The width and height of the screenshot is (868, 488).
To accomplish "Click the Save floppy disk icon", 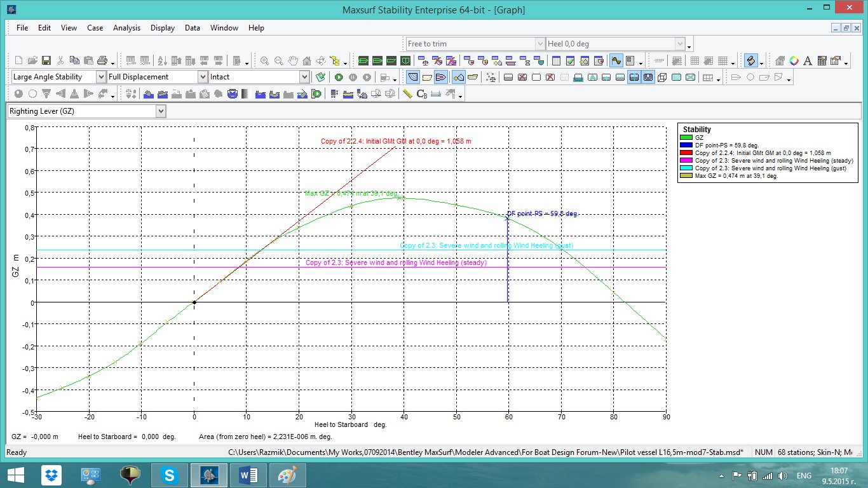I will pos(46,61).
